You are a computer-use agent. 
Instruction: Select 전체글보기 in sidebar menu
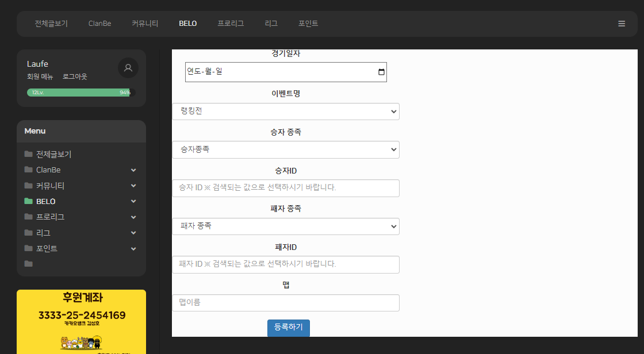(54, 155)
